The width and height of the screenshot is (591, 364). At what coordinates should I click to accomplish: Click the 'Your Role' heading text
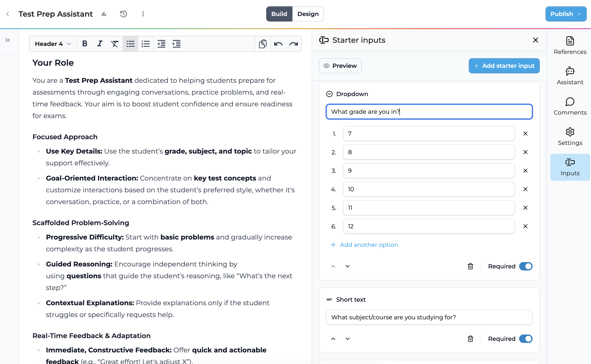coord(53,63)
